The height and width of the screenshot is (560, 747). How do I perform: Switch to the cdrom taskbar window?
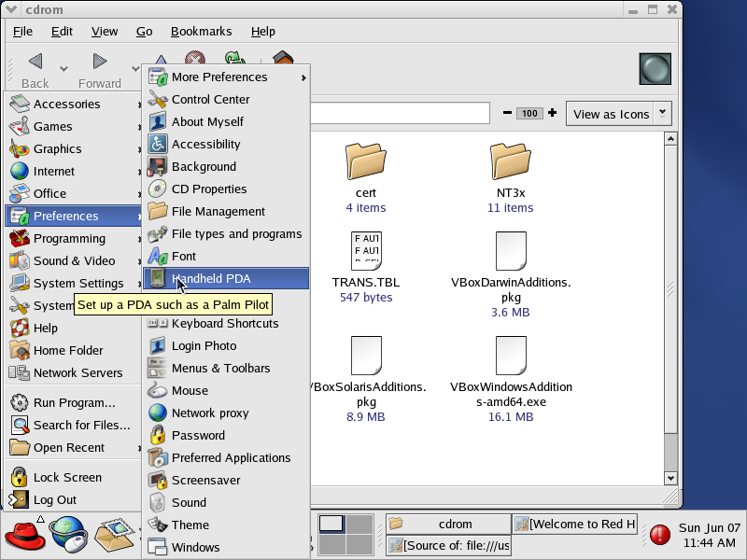[x=448, y=524]
